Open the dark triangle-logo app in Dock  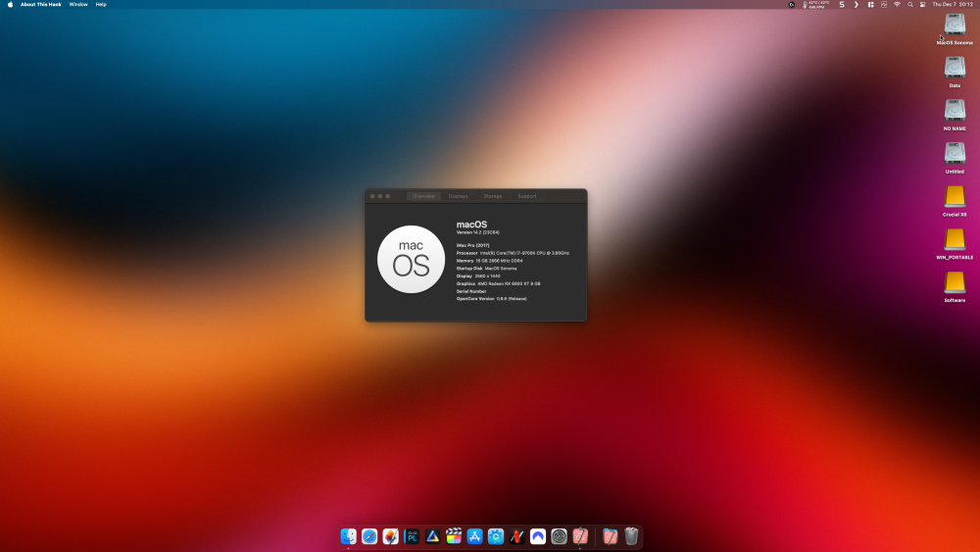[432, 536]
